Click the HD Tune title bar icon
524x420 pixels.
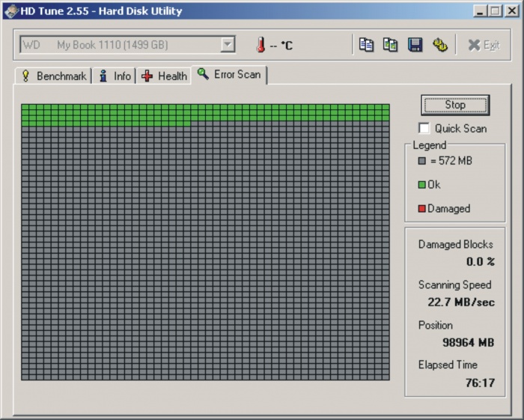tap(11, 11)
